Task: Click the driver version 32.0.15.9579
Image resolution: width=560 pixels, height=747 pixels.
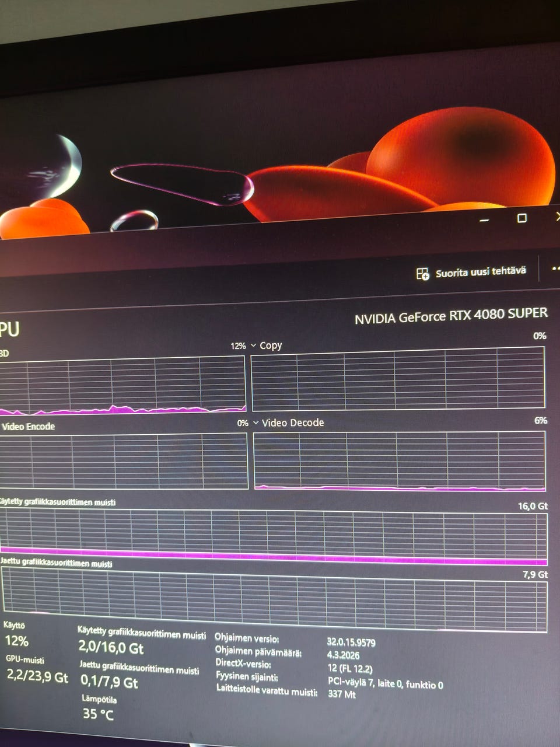Action: pyautogui.click(x=351, y=642)
